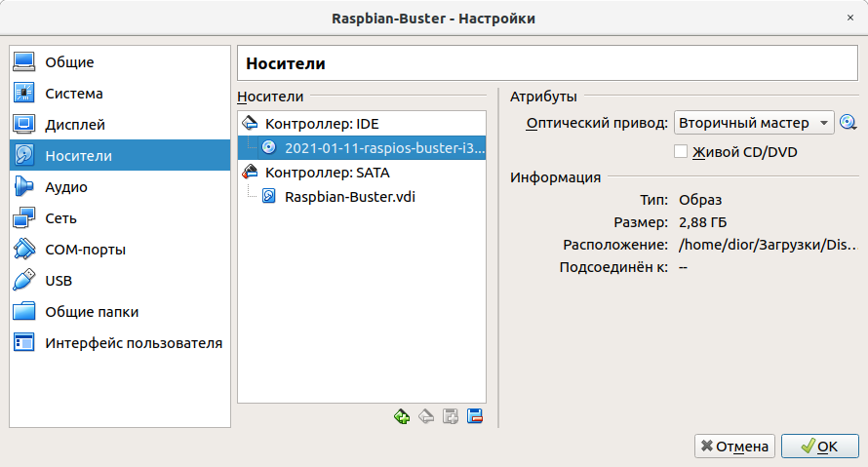Click the add new storage controller icon
The height and width of the screenshot is (467, 868).
pyautogui.click(x=402, y=416)
